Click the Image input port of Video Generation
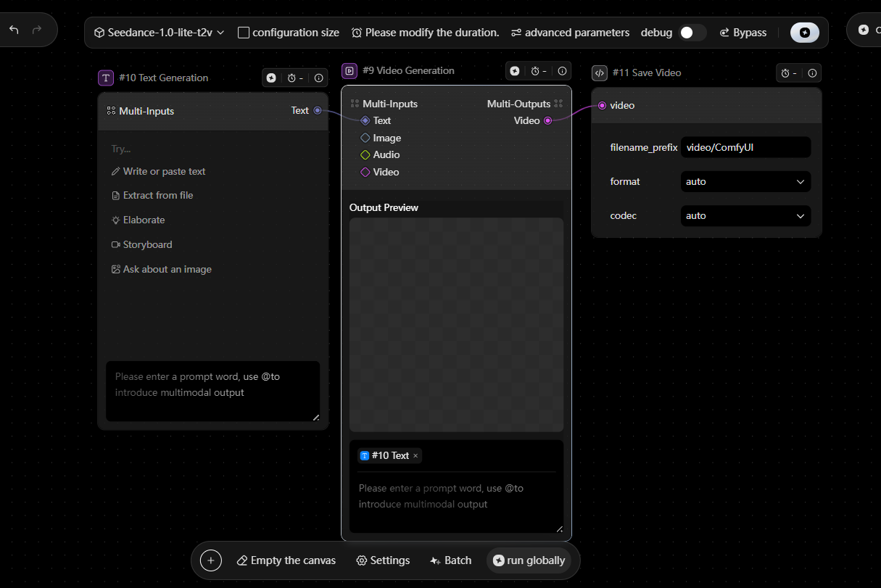Screen dimensions: 881x588 [365, 138]
